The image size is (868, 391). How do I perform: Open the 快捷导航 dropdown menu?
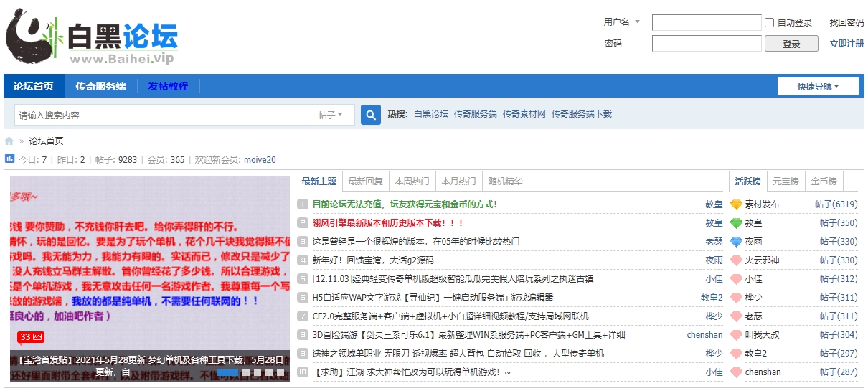click(x=818, y=86)
